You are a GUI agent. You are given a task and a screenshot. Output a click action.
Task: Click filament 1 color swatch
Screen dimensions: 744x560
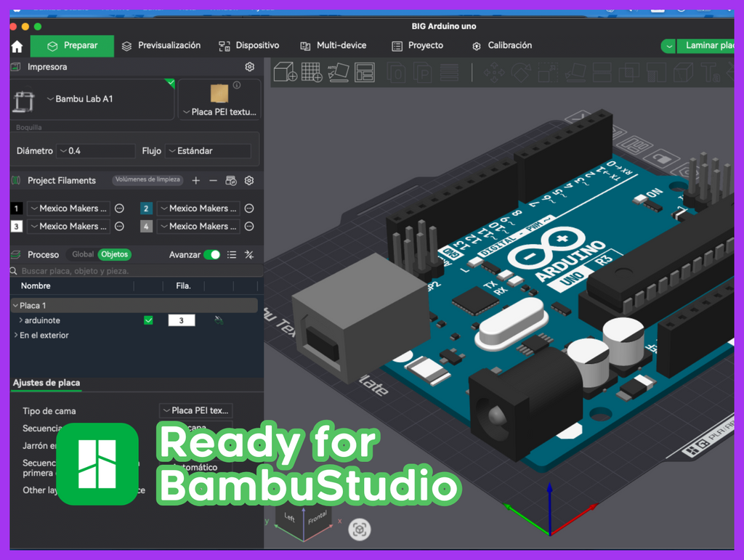pyautogui.click(x=16, y=208)
